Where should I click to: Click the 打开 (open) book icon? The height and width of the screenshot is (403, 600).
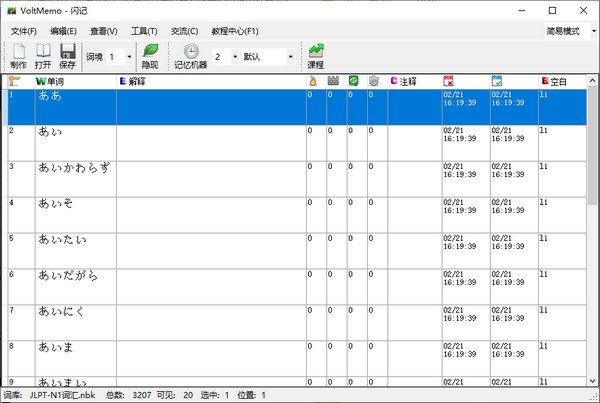point(43,55)
